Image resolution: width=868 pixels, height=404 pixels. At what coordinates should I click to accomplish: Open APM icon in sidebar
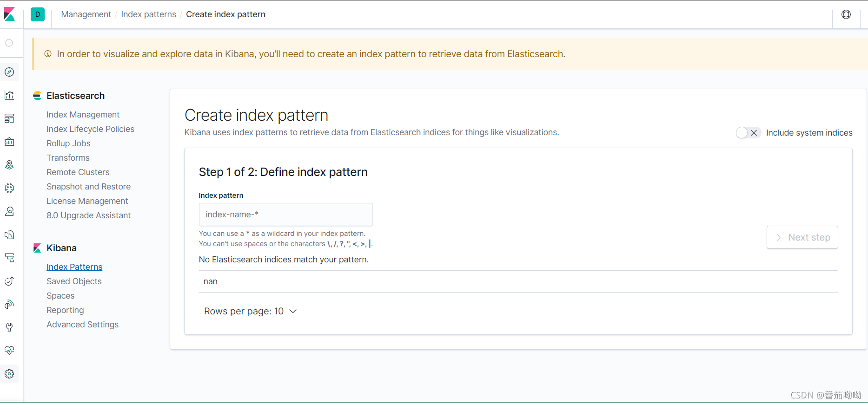[x=9, y=258]
